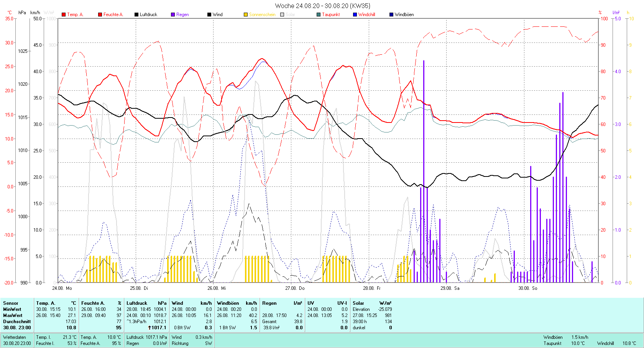
Task: Click the max temperature value 27.1
Action: click(x=72, y=315)
